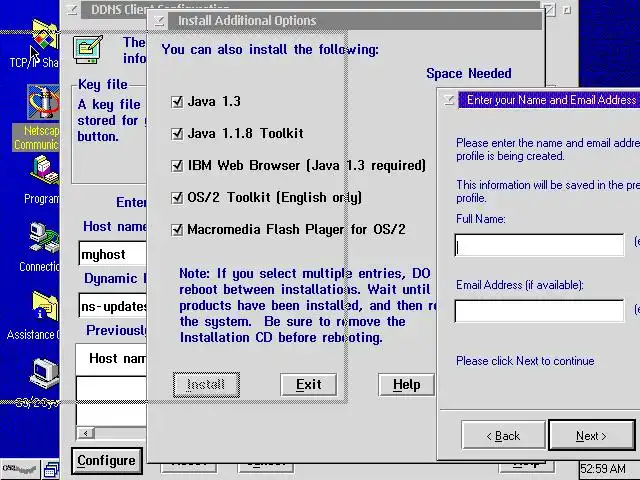
Task: Open the Netscape Communicator desktop icon
Action: pos(43,102)
